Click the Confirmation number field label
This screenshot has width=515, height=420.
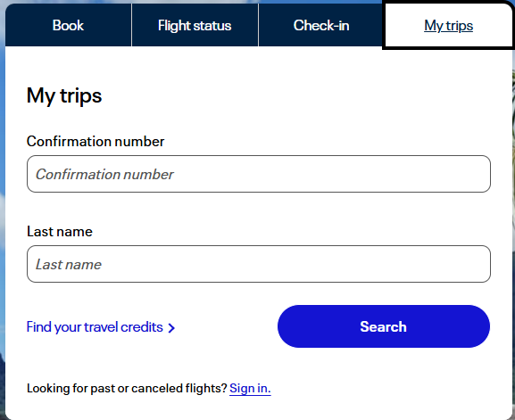click(x=96, y=142)
